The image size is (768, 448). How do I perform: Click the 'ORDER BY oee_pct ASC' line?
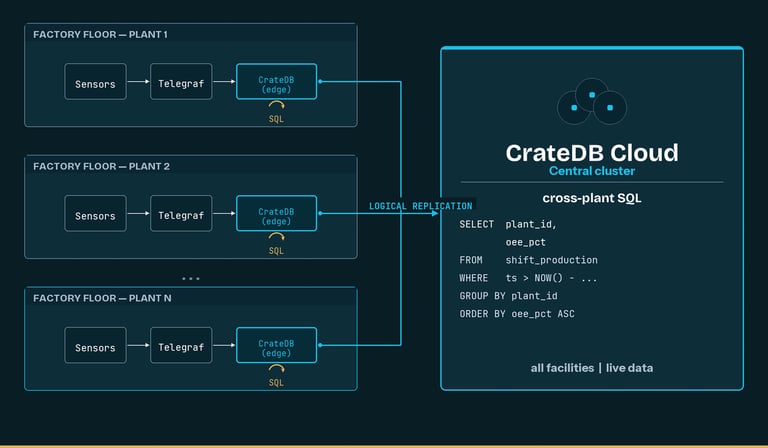pyautogui.click(x=517, y=314)
